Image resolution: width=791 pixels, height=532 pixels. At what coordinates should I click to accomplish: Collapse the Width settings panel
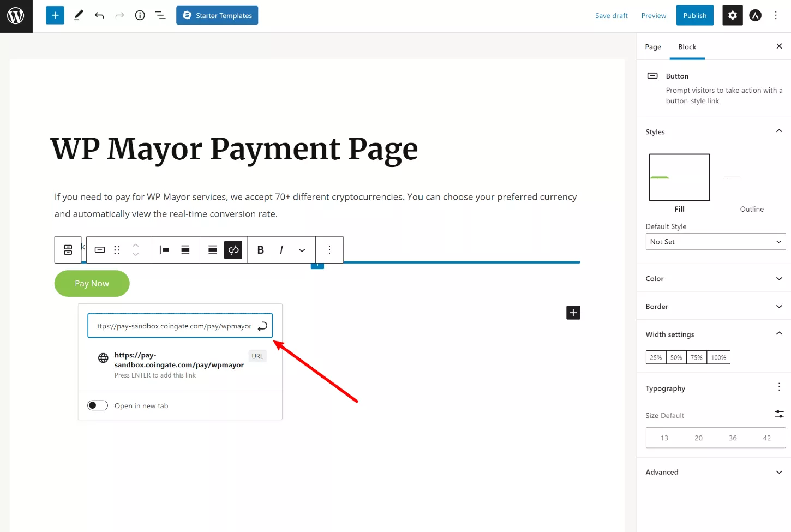click(x=715, y=334)
